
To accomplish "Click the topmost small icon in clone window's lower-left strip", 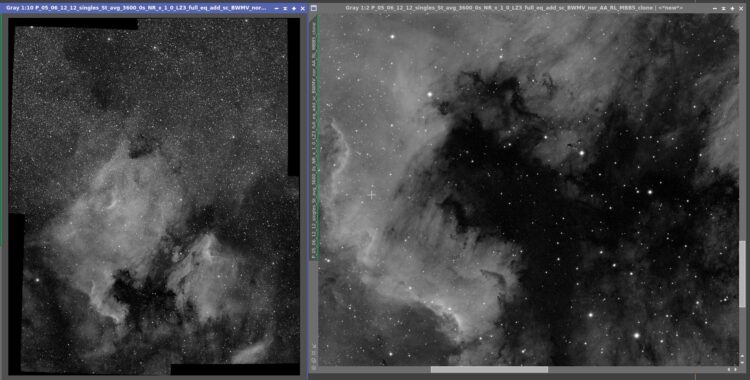I will [314, 346].
